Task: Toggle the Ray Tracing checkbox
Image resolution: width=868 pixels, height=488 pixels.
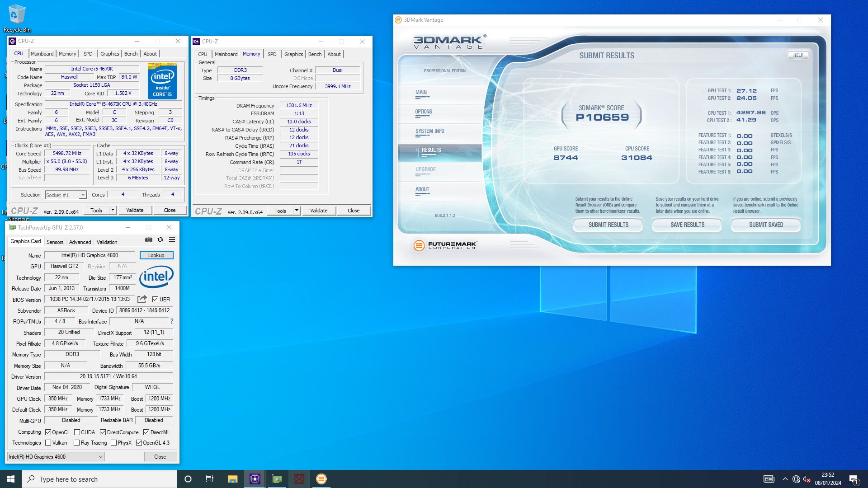Action: [x=76, y=443]
